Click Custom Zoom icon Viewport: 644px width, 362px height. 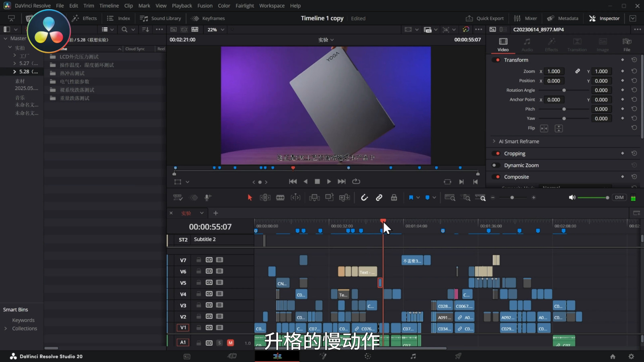tap(480, 197)
